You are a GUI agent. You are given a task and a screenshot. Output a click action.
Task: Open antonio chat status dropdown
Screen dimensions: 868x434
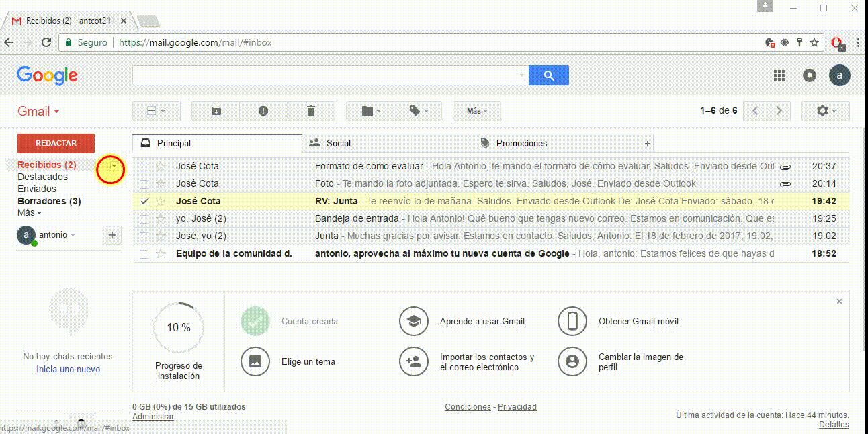[x=57, y=235]
